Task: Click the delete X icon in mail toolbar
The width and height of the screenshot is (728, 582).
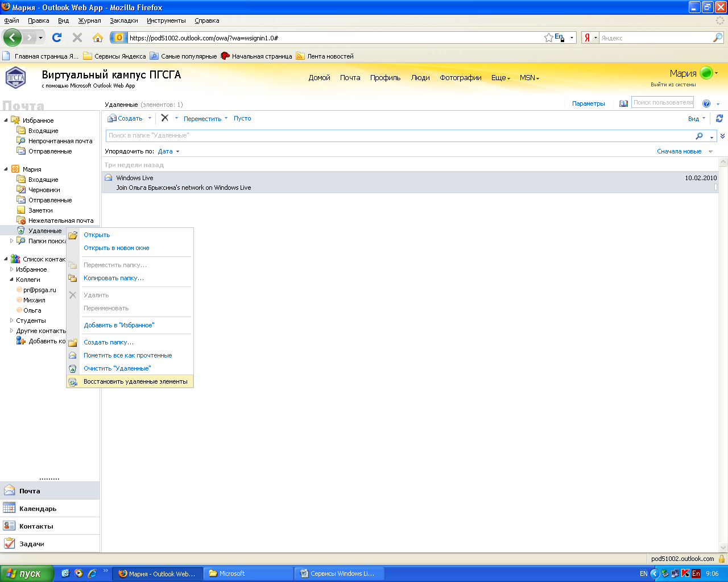Action: 165,118
